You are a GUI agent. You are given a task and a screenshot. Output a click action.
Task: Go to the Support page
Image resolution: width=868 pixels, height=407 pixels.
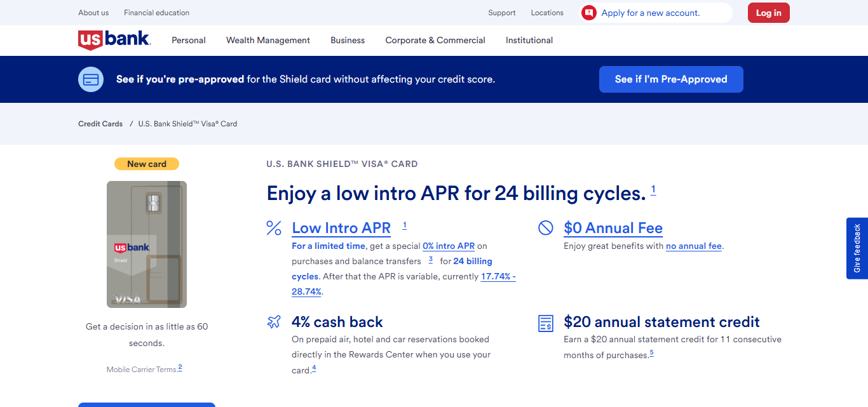(502, 13)
